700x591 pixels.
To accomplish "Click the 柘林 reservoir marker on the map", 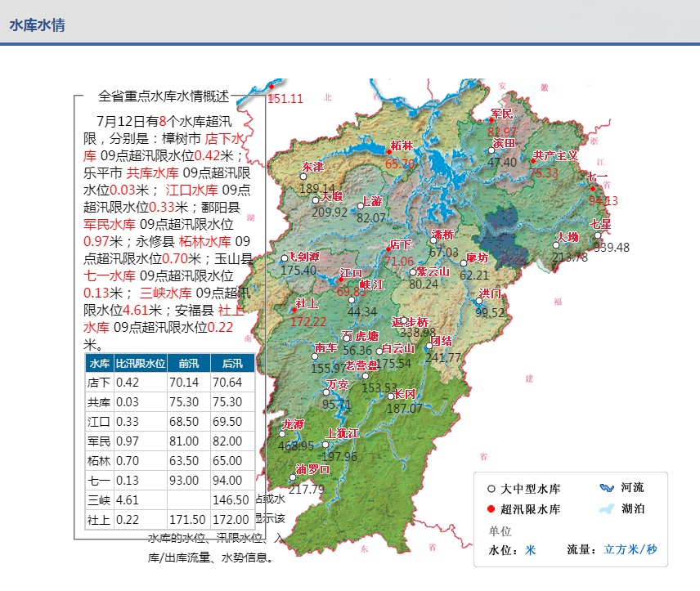I will click(388, 151).
